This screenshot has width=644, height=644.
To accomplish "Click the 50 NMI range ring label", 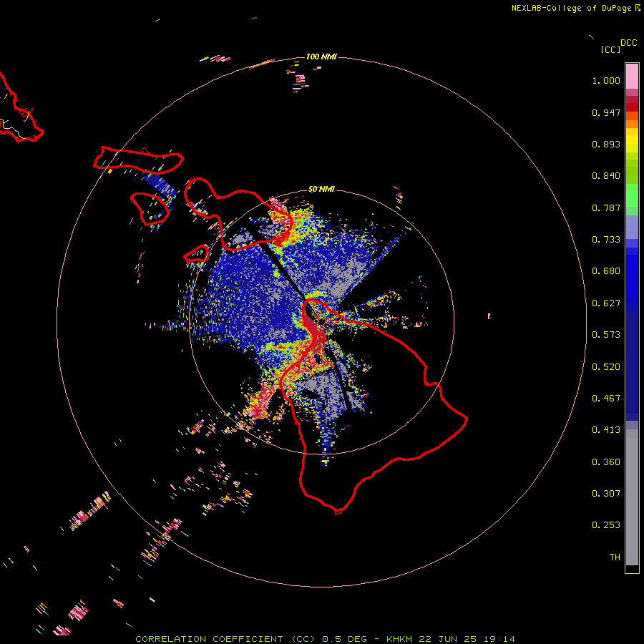I will 321,189.
